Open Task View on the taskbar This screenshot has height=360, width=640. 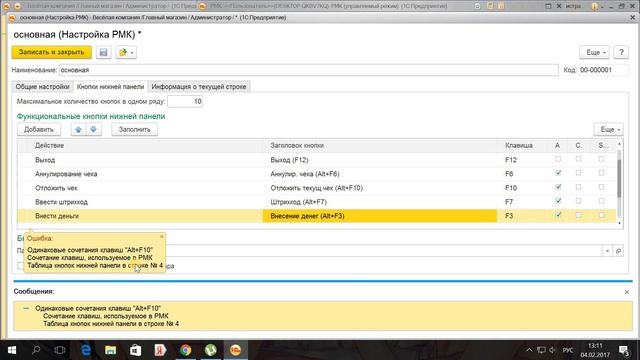point(60,350)
